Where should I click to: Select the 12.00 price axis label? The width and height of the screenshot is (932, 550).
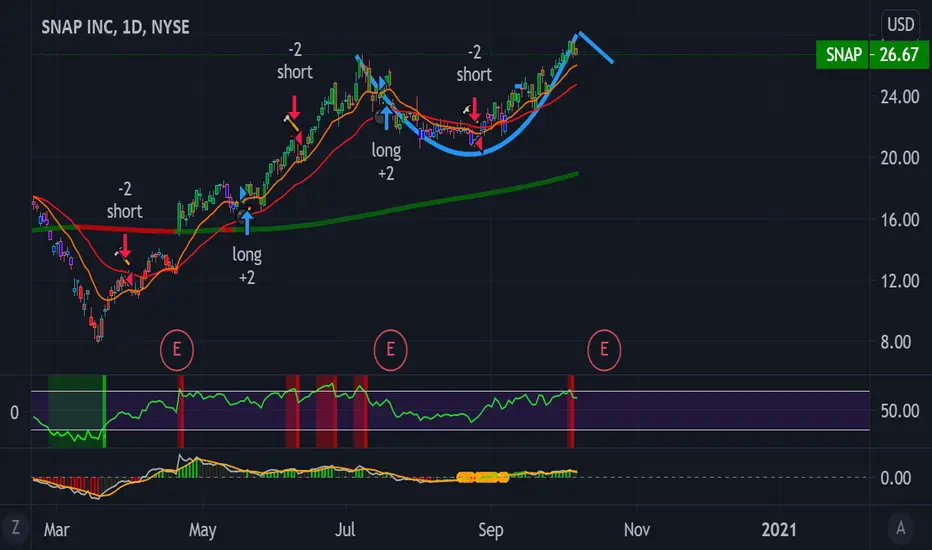click(x=899, y=281)
